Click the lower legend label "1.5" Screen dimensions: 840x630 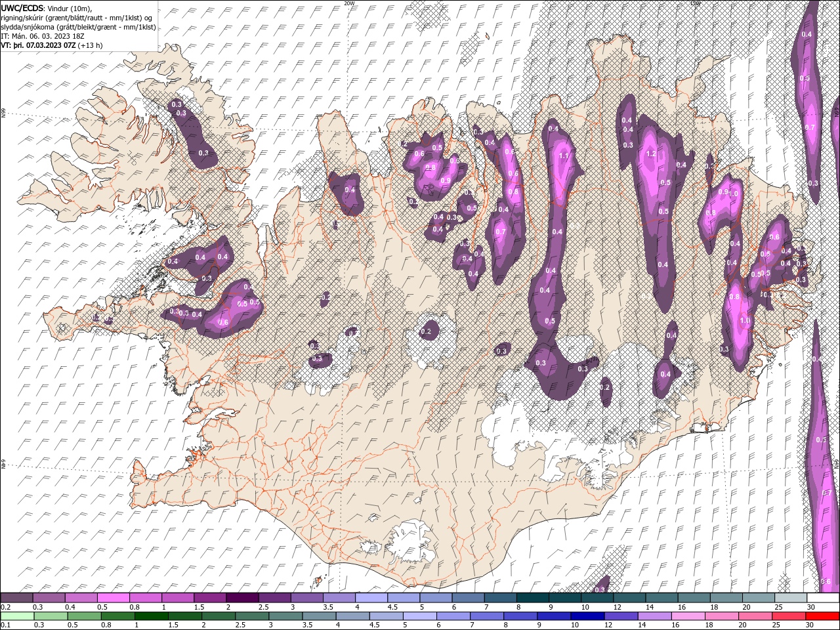173,625
